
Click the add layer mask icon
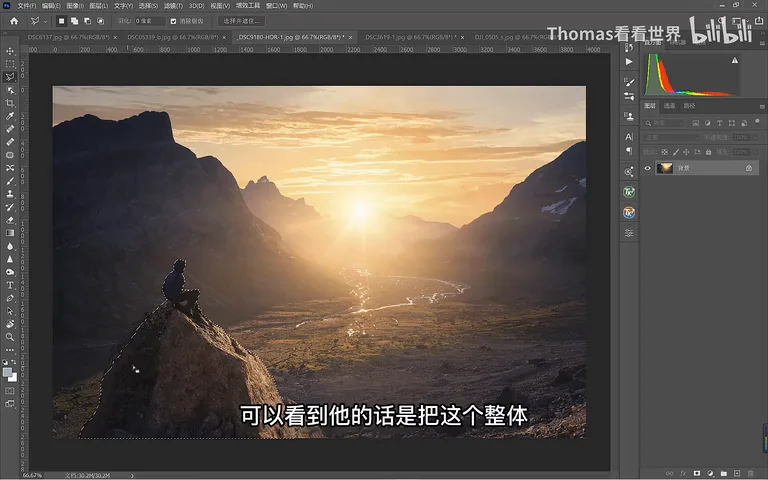pos(696,473)
